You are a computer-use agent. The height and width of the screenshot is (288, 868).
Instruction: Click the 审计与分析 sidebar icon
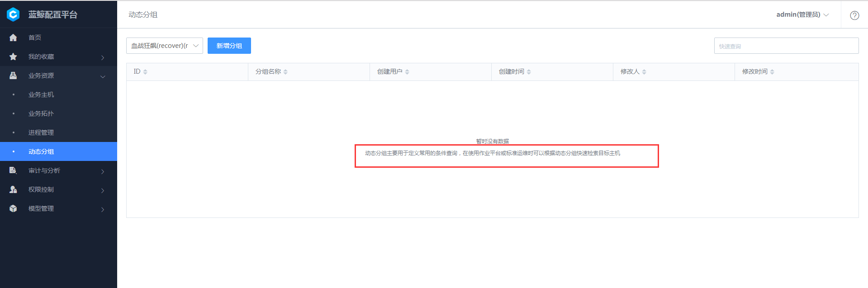[x=13, y=170]
